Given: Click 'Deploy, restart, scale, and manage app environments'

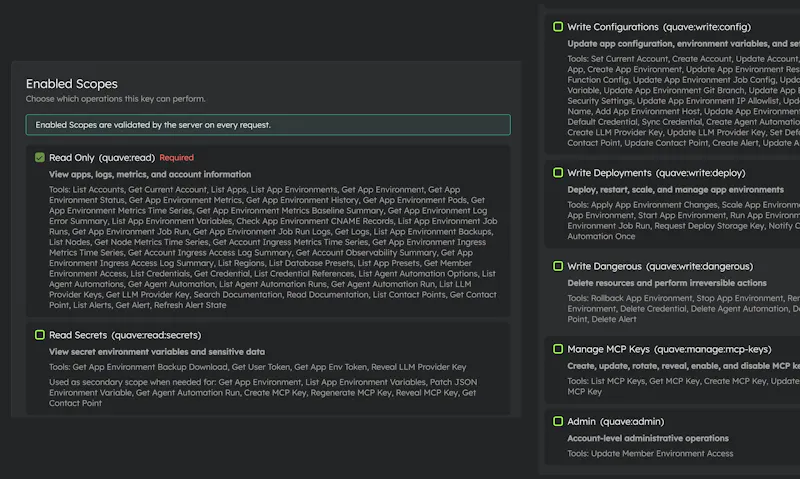Looking at the screenshot, I should pyautogui.click(x=676, y=190).
